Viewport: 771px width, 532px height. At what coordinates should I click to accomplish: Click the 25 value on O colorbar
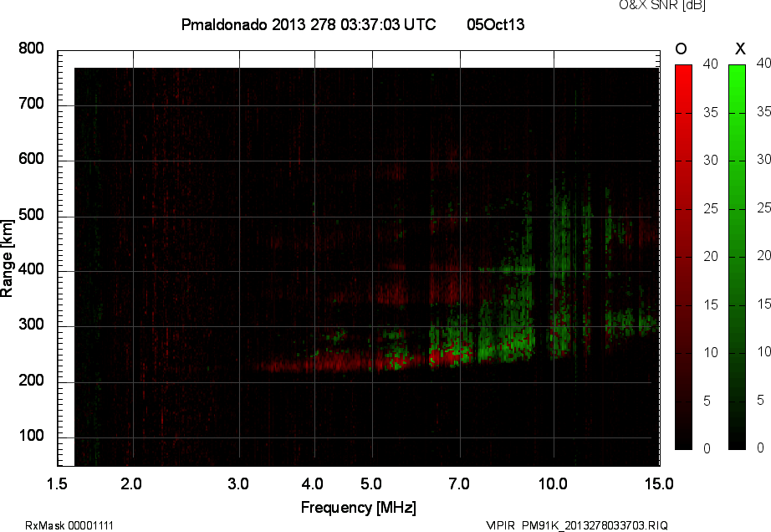[711, 208]
